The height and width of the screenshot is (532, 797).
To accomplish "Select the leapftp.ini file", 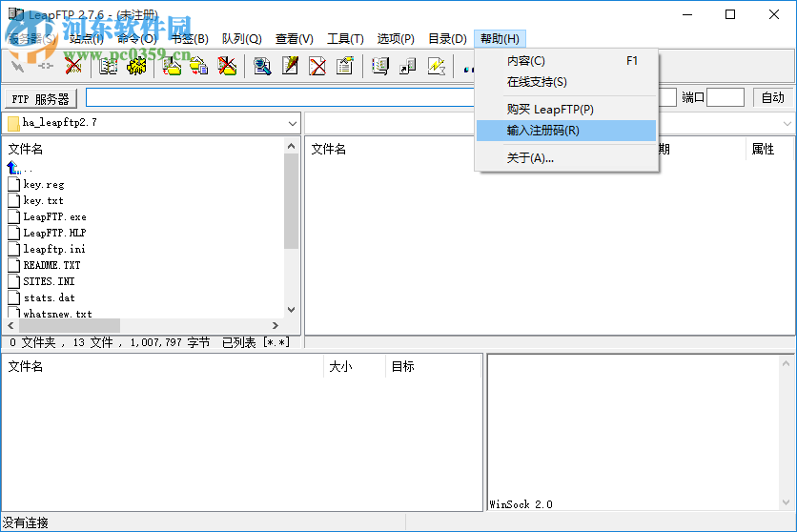I will [54, 249].
